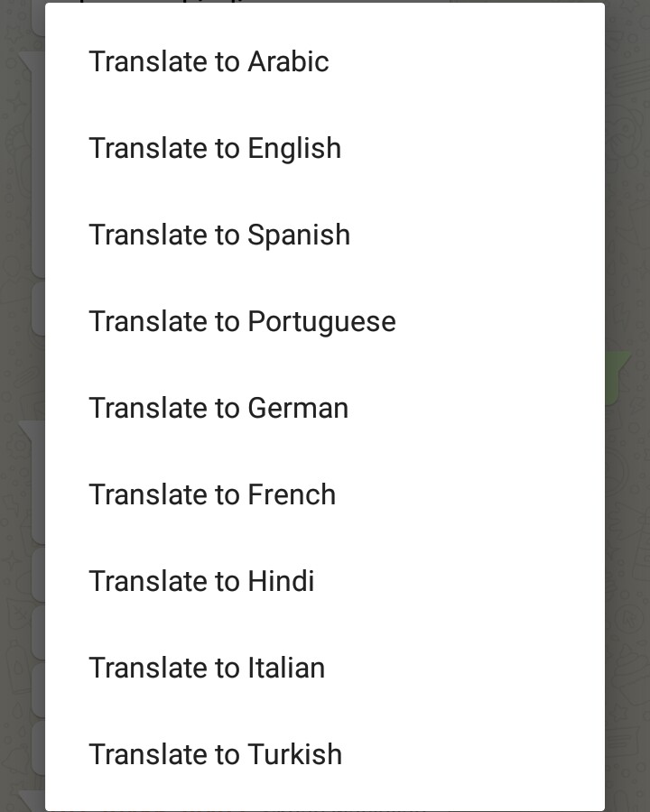Translate the message into Spanish
The image size is (650, 812).
click(x=325, y=235)
